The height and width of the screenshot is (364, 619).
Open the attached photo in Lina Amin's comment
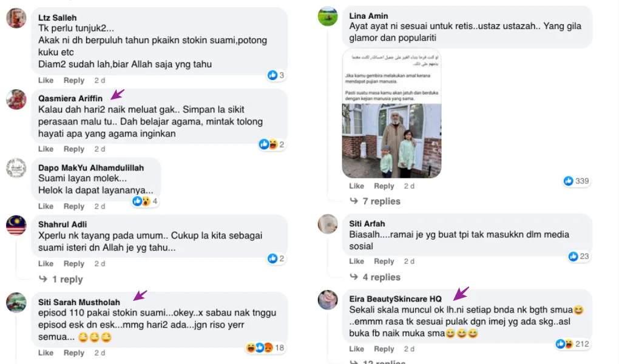pos(391,113)
